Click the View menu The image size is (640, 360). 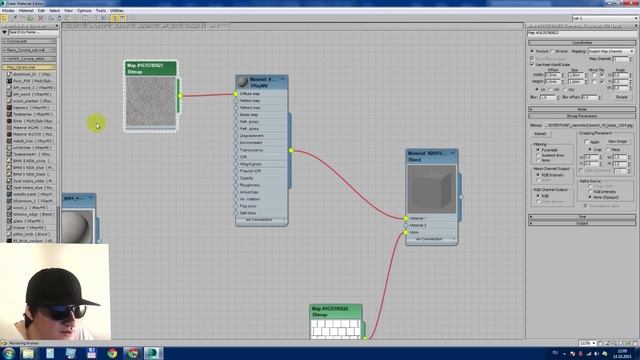[x=69, y=11]
